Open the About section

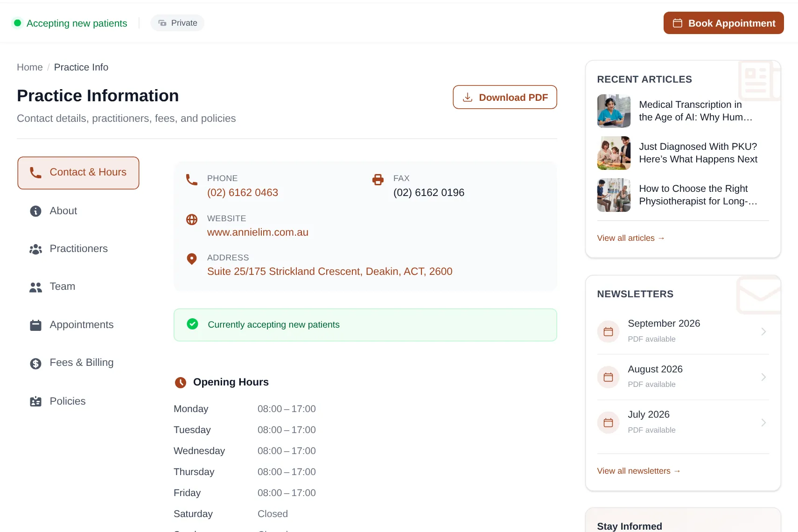point(78,211)
